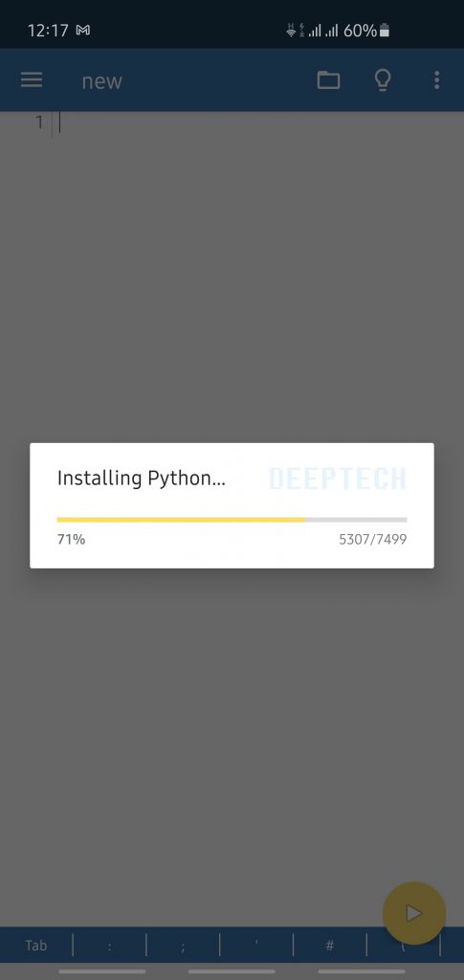The image size is (464, 980).
Task: Insert colon from the shortcut key bar
Action: pyautogui.click(x=109, y=945)
